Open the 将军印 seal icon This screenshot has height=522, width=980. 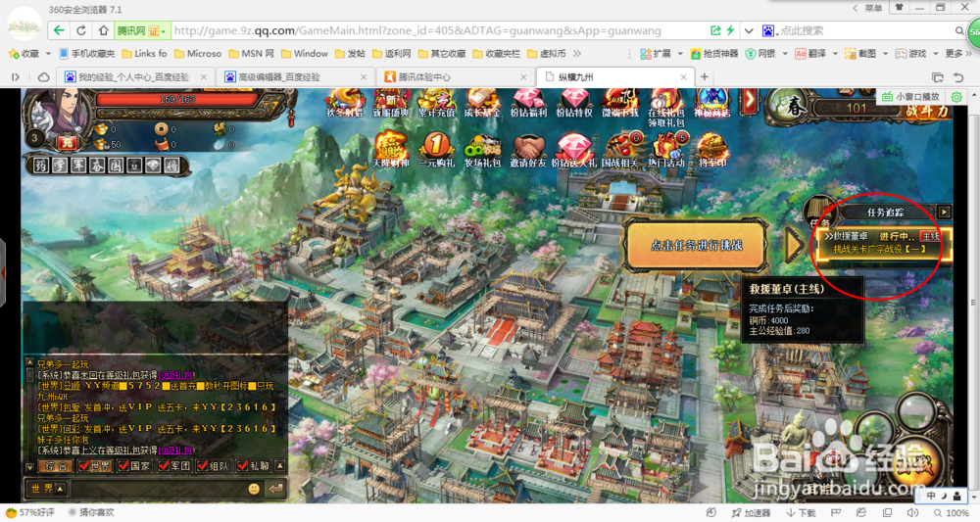711,150
